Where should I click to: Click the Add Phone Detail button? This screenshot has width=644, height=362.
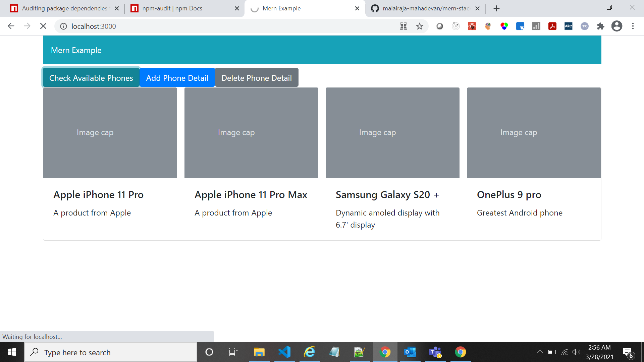(177, 77)
